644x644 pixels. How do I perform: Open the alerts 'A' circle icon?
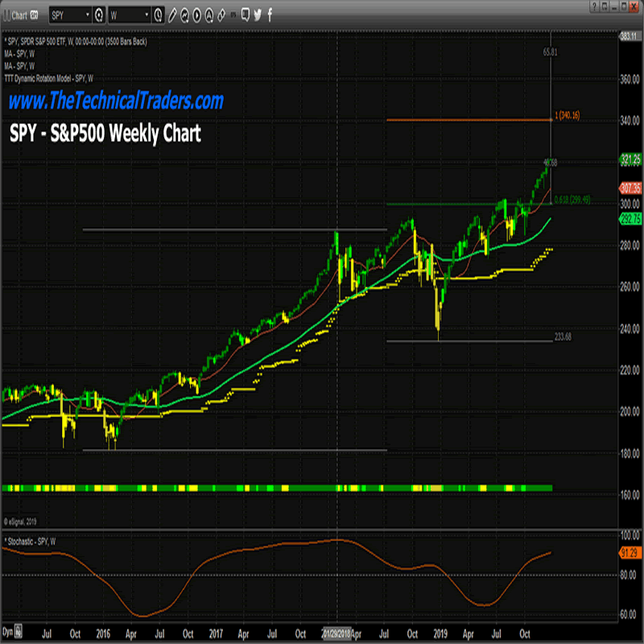click(209, 15)
